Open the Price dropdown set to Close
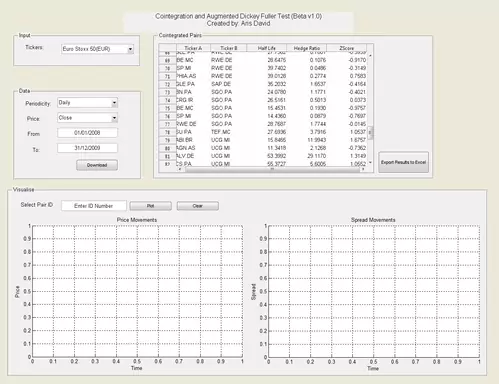This screenshot has width=499, height=384. 87,118
